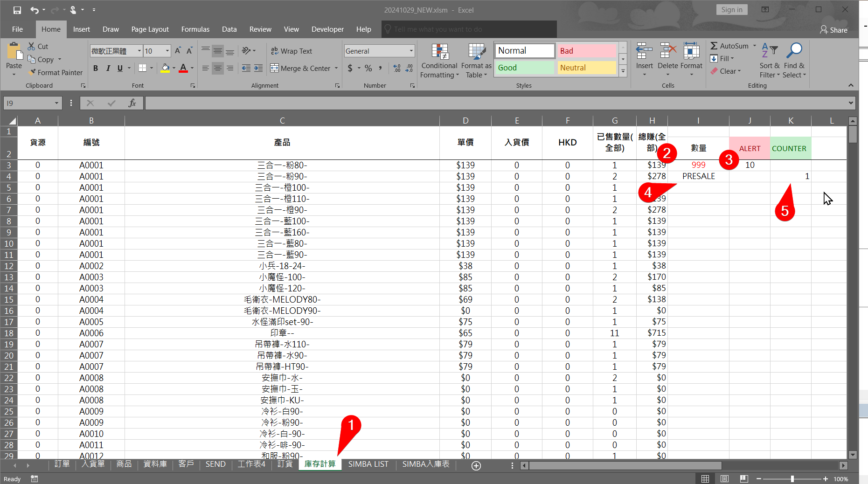
Task: Click the Sign in button
Action: pyautogui.click(x=731, y=10)
